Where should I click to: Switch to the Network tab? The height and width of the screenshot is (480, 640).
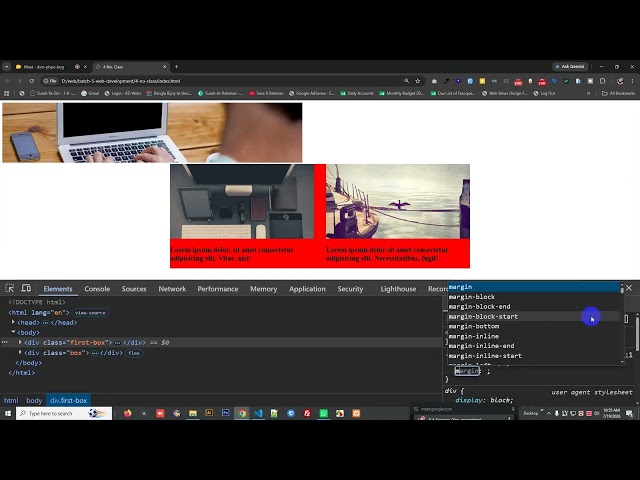coord(172,289)
